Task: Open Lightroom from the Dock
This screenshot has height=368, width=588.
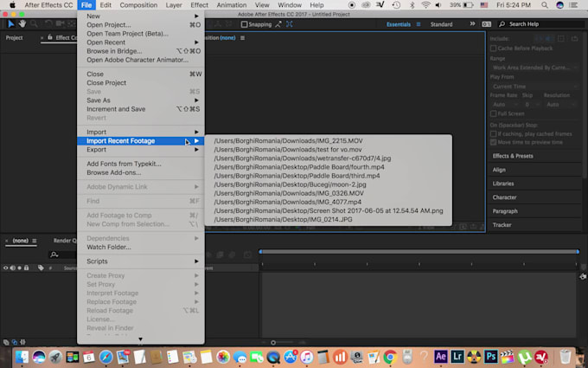Action: [457, 356]
